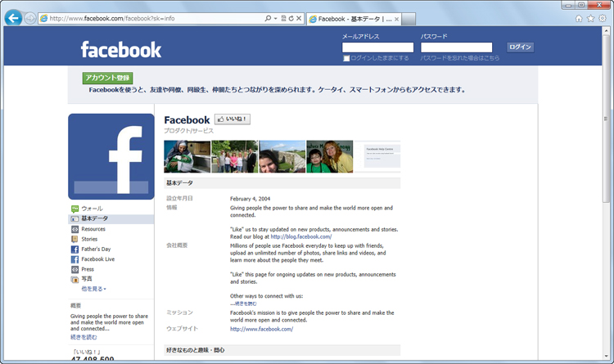Toggle the ログインしたままにする checkbox
Image resolution: width=614 pixels, height=364 pixels.
click(x=346, y=58)
